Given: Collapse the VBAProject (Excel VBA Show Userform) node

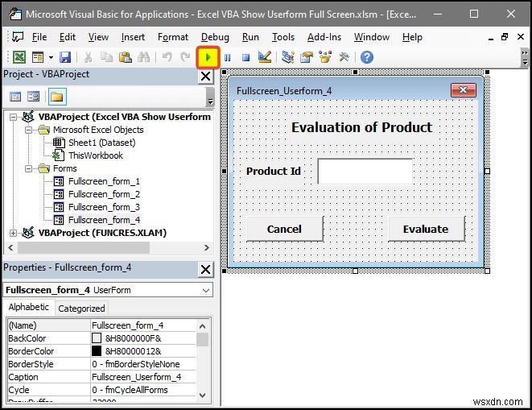Looking at the screenshot, I should point(13,117).
